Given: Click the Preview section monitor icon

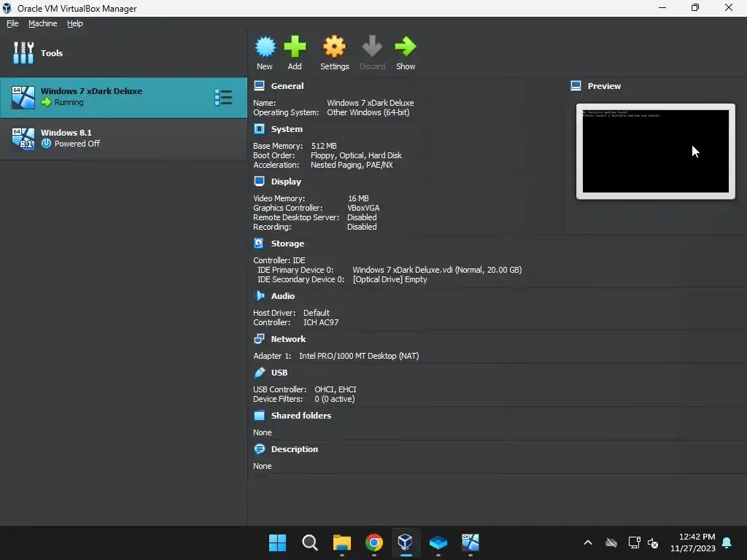Looking at the screenshot, I should coord(576,86).
